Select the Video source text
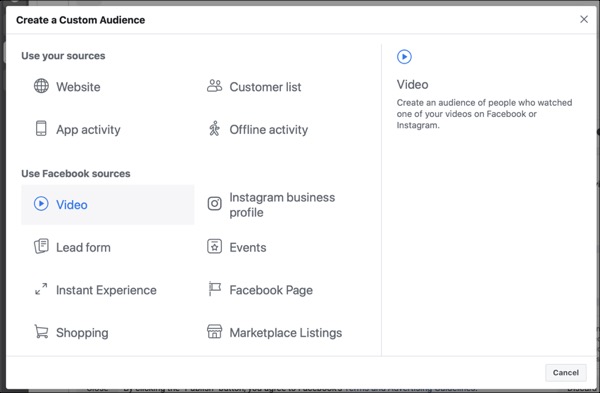The image size is (600, 393). pyautogui.click(x=72, y=205)
